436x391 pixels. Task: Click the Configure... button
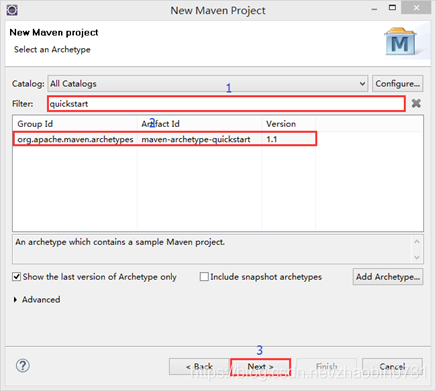click(397, 83)
